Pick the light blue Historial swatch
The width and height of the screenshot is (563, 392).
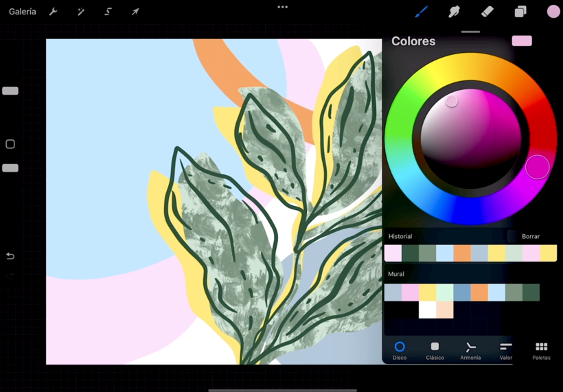tap(444, 253)
